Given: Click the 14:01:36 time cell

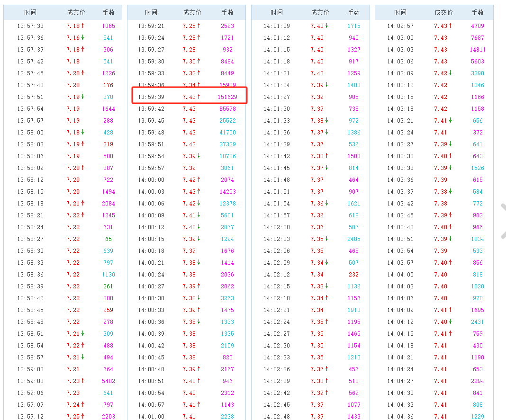Looking at the screenshot, I should point(277,132).
